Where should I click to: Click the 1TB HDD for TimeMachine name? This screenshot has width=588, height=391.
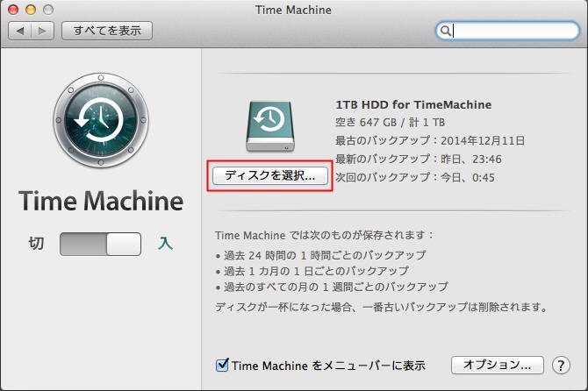tap(413, 104)
